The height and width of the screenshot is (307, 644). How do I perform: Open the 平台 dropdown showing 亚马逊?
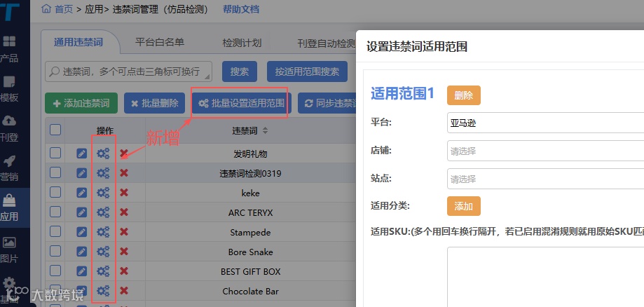[x=545, y=123]
